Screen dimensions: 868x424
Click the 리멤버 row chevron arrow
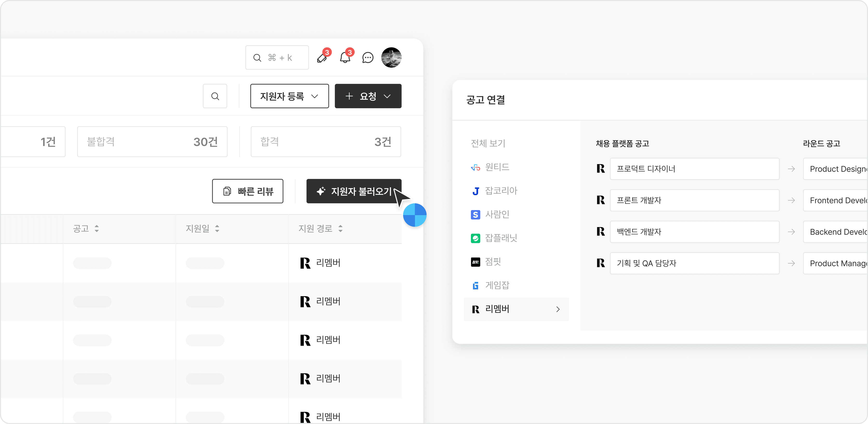pyautogui.click(x=558, y=309)
